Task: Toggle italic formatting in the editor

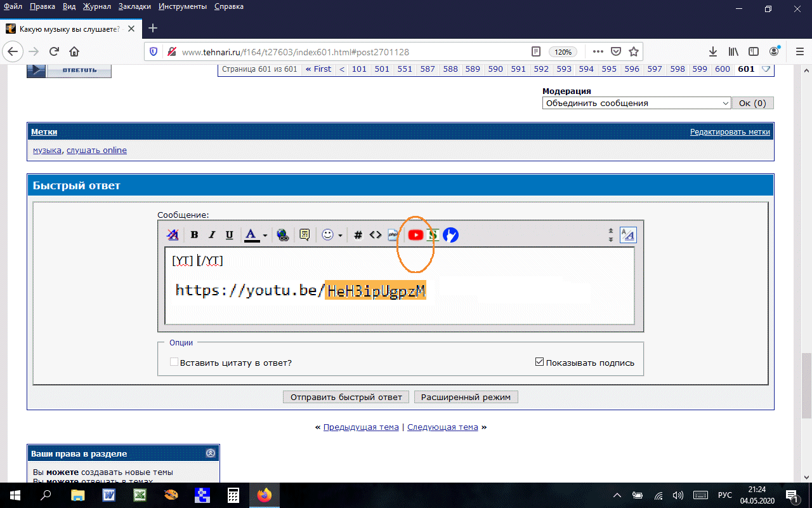Action: click(213, 235)
